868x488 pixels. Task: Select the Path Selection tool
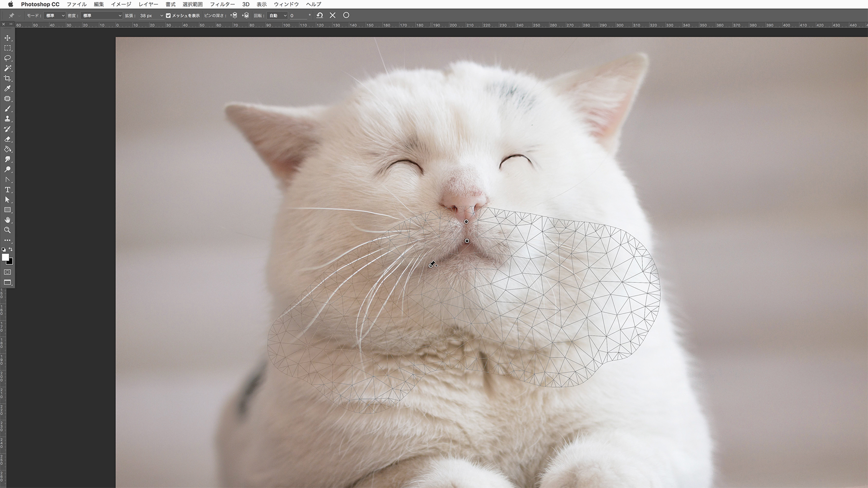[x=7, y=200]
